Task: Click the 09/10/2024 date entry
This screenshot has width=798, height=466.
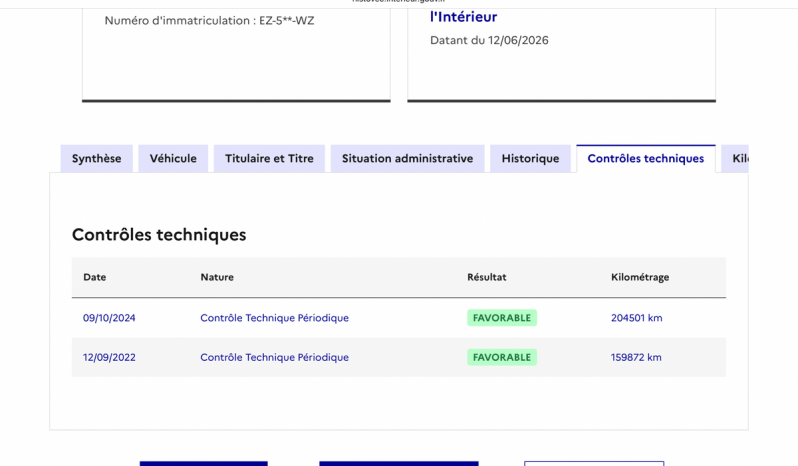Action: (109, 318)
